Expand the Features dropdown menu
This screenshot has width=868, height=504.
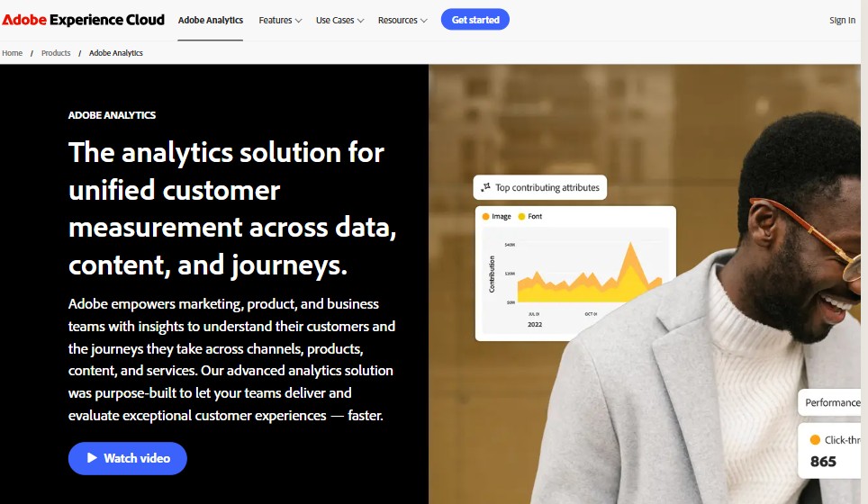[280, 20]
